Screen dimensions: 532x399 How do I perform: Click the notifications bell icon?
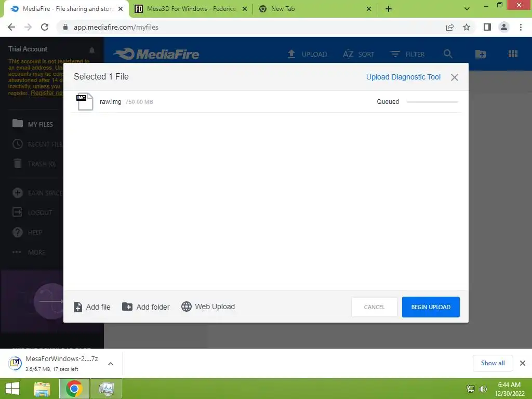(x=92, y=50)
